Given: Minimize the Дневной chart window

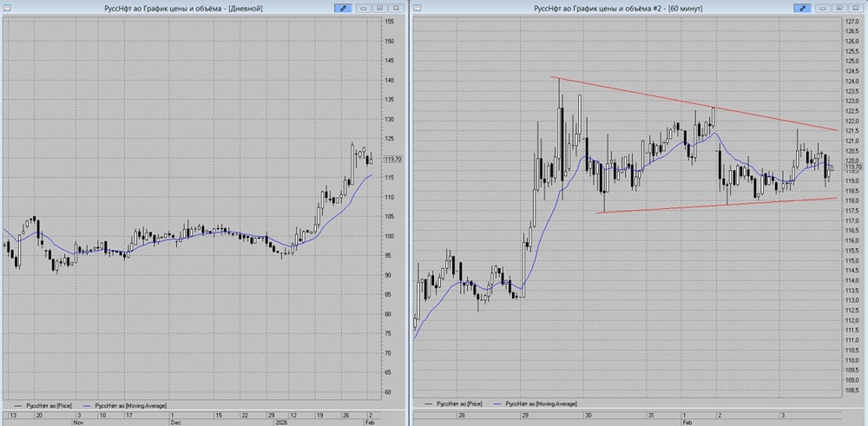Looking at the screenshot, I should click(364, 9).
